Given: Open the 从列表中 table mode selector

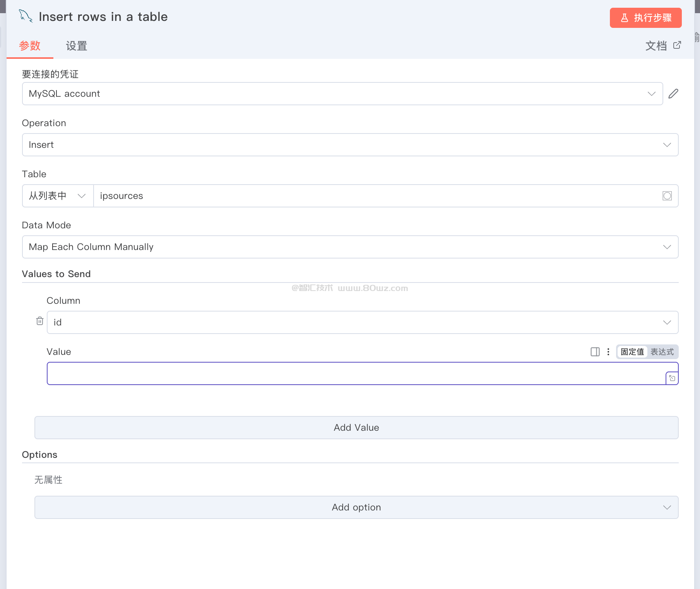Looking at the screenshot, I should coord(58,196).
